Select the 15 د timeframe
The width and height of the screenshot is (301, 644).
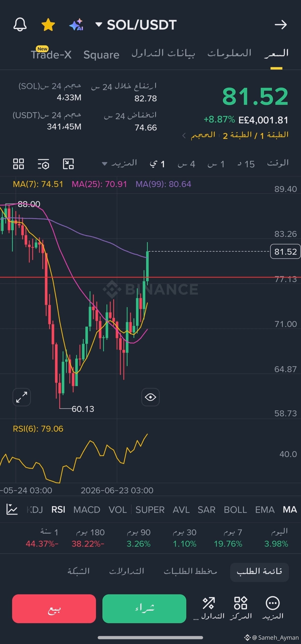pyautogui.click(x=246, y=164)
